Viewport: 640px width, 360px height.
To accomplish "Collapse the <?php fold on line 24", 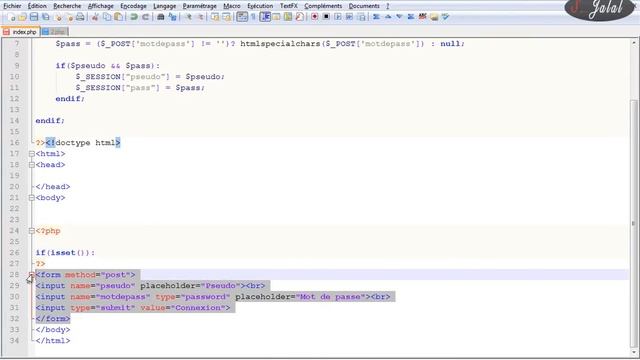I will click(x=31, y=231).
